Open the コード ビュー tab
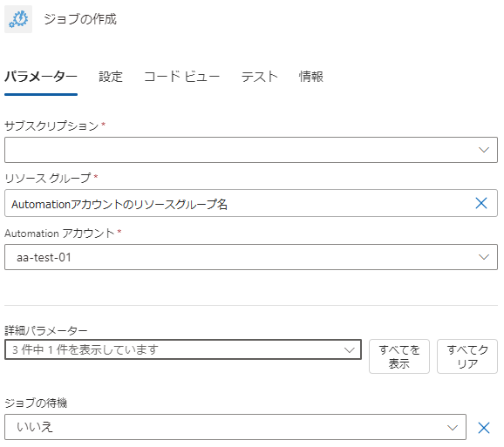The image size is (504, 447). click(x=181, y=77)
